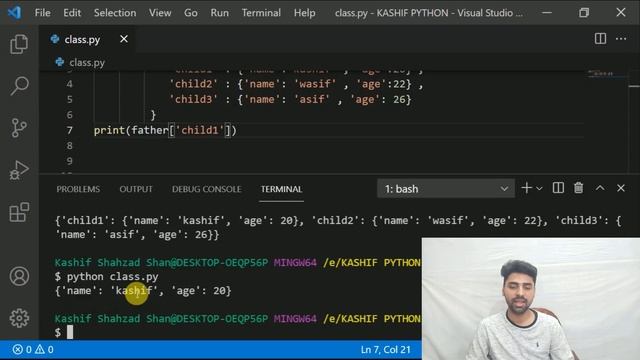Click the VS Code logo icon
This screenshot has height=360, width=640.
pos(14,13)
